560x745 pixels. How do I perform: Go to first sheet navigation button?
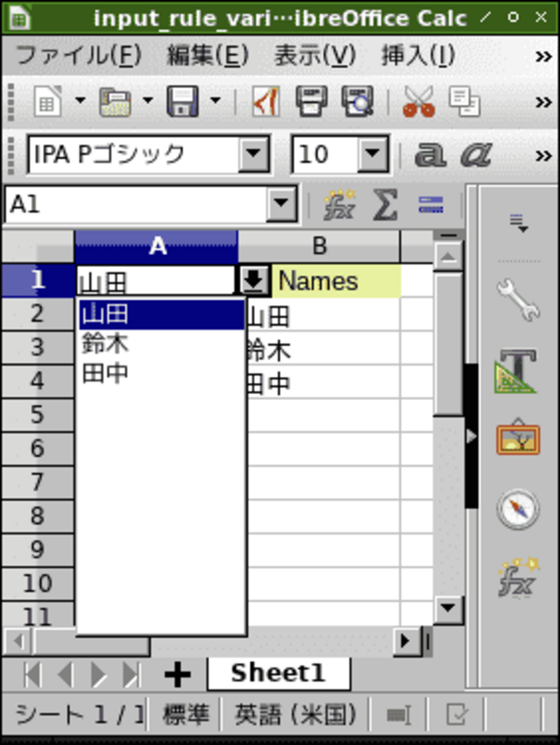click(x=32, y=674)
